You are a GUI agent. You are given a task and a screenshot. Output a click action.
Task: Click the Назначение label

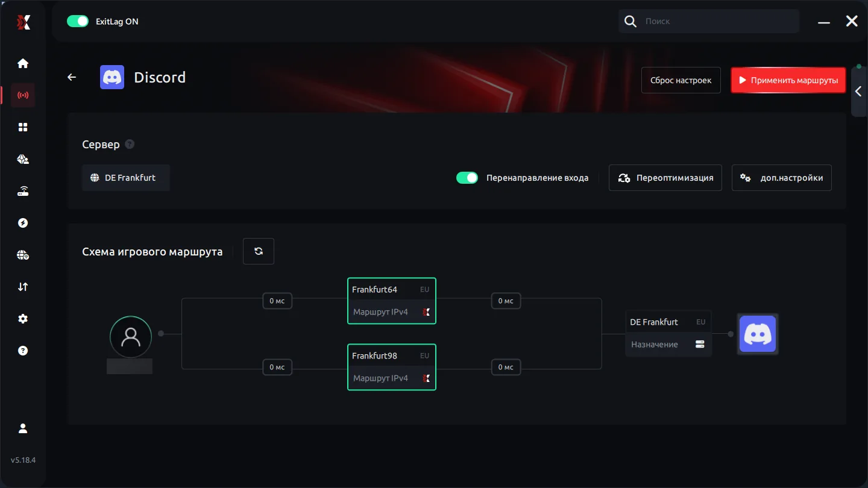pyautogui.click(x=655, y=345)
